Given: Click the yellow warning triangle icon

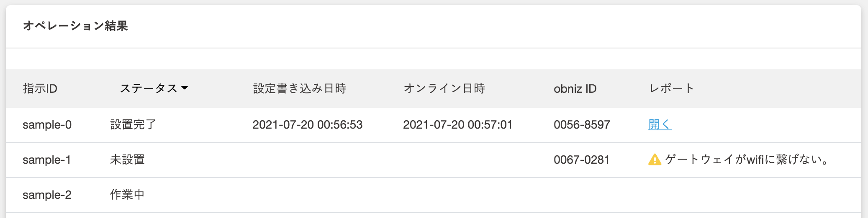Looking at the screenshot, I should click(655, 160).
